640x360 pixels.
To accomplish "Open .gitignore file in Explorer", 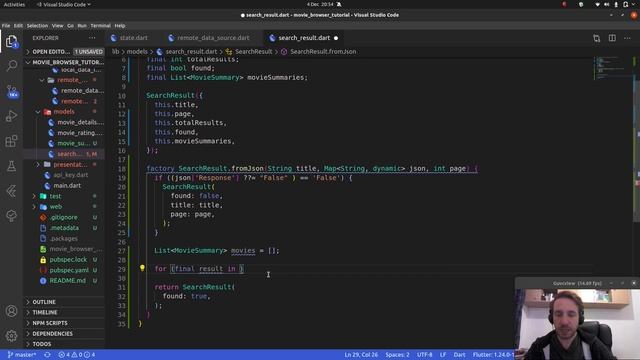I will click(63, 218).
